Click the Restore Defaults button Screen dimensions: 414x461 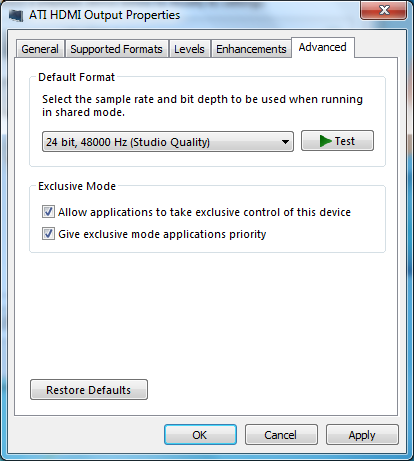[x=89, y=389]
